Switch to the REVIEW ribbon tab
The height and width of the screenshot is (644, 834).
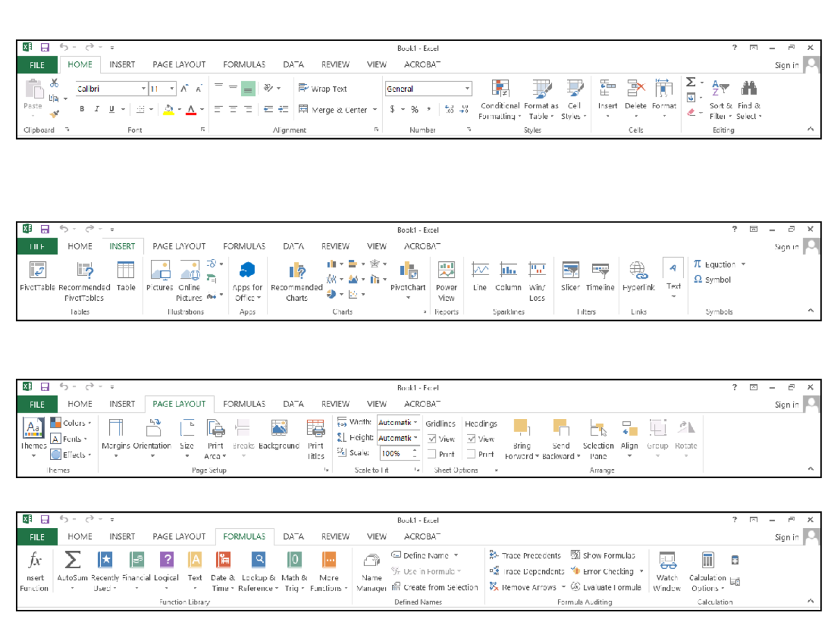click(x=335, y=64)
